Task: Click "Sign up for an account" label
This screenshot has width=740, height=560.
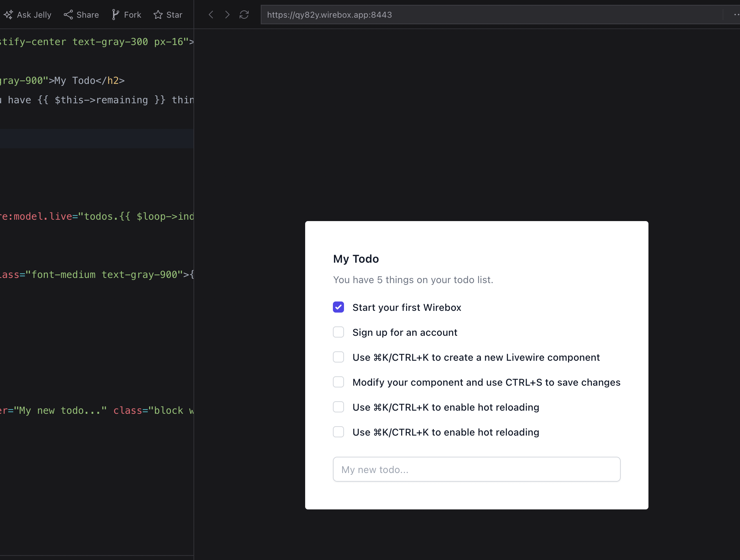Action: click(x=405, y=332)
